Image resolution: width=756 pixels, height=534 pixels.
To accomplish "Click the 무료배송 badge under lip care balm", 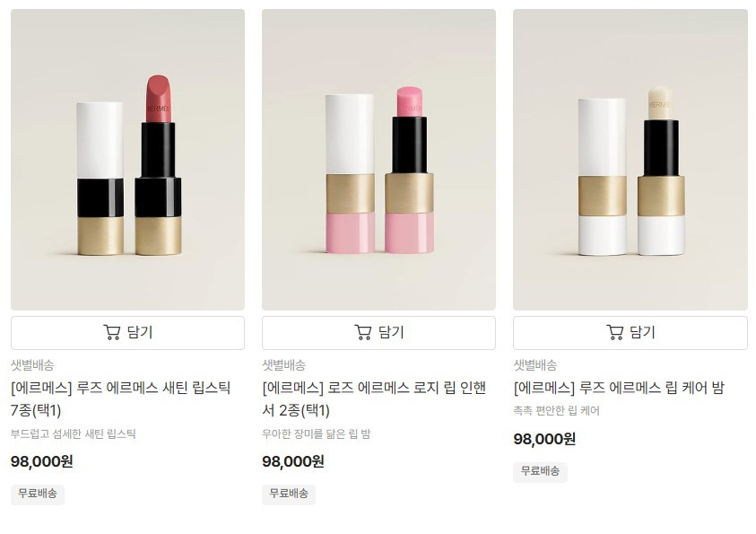I will pos(540,471).
